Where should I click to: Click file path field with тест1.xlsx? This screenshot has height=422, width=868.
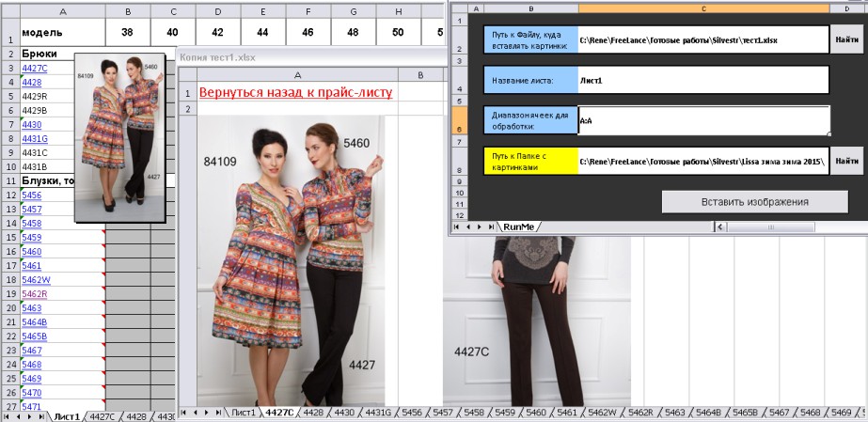click(703, 39)
